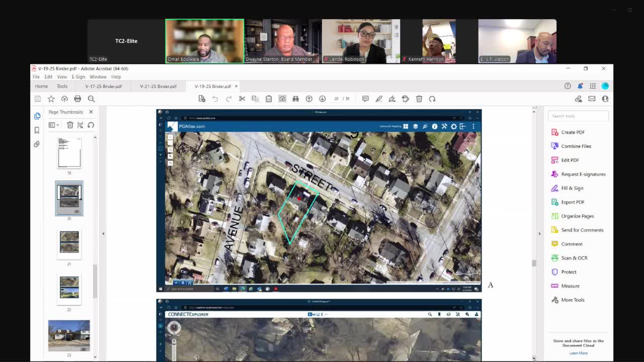The height and width of the screenshot is (362, 644).
Task: Switch to the V-17-25 Binder.pdf tab
Action: tap(103, 86)
